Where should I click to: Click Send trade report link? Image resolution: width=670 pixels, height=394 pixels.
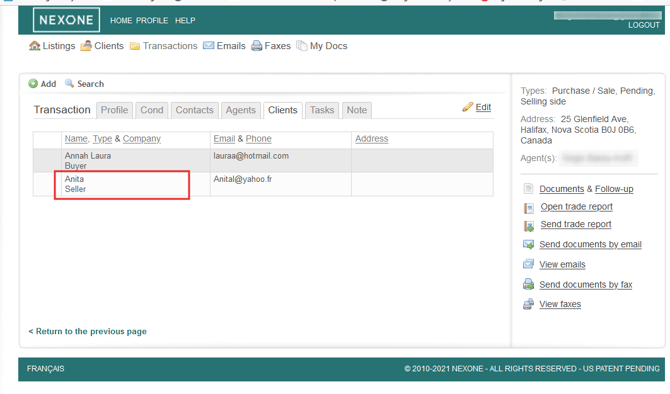[576, 224]
